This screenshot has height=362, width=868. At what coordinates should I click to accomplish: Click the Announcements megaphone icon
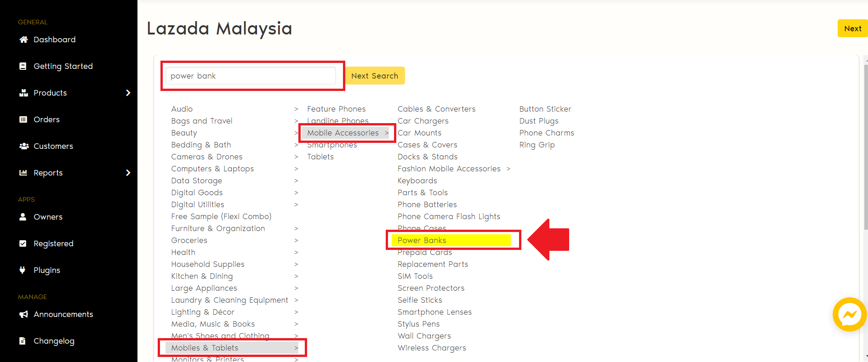click(x=23, y=314)
